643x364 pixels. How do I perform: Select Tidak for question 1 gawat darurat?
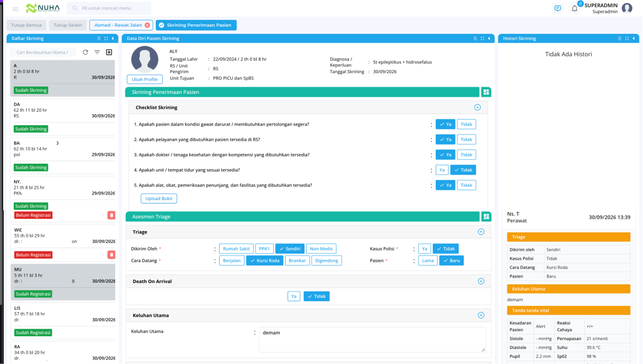click(x=466, y=124)
